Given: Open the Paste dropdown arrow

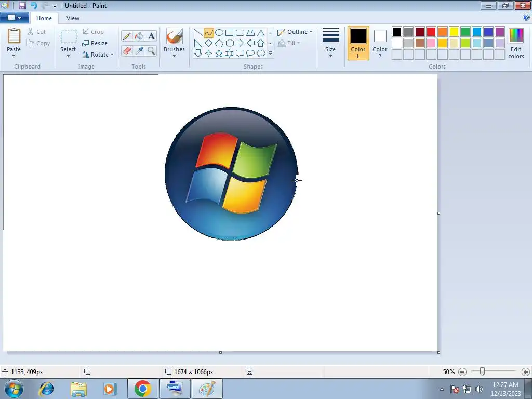Looking at the screenshot, I should click(14, 56).
